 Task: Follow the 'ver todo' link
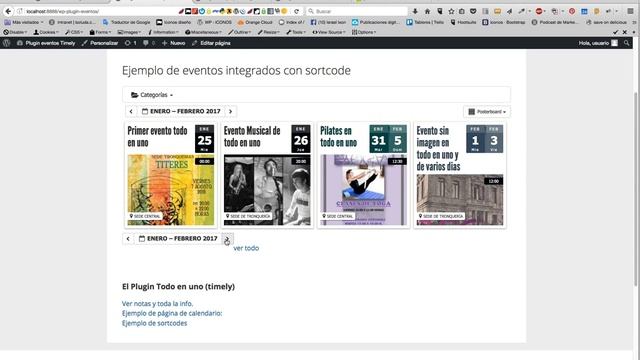coord(246,248)
